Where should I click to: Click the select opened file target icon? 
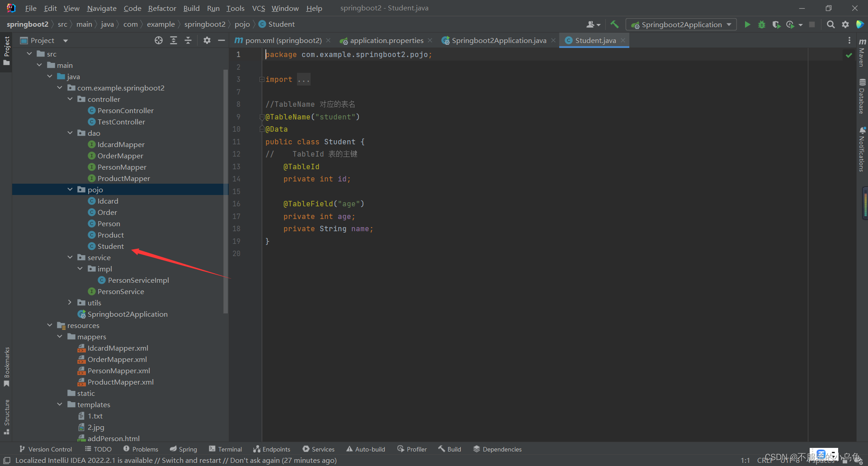point(159,40)
